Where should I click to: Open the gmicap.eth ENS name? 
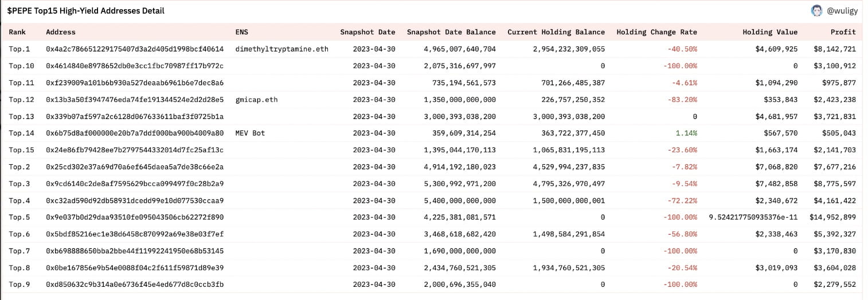(x=256, y=100)
